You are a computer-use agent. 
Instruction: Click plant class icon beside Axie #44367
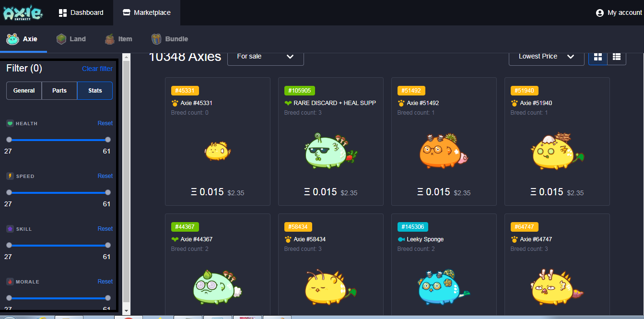point(175,239)
